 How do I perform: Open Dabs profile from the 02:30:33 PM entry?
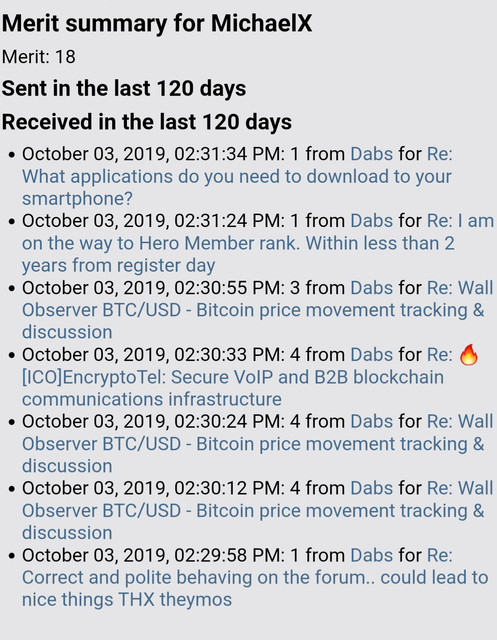[372, 355]
